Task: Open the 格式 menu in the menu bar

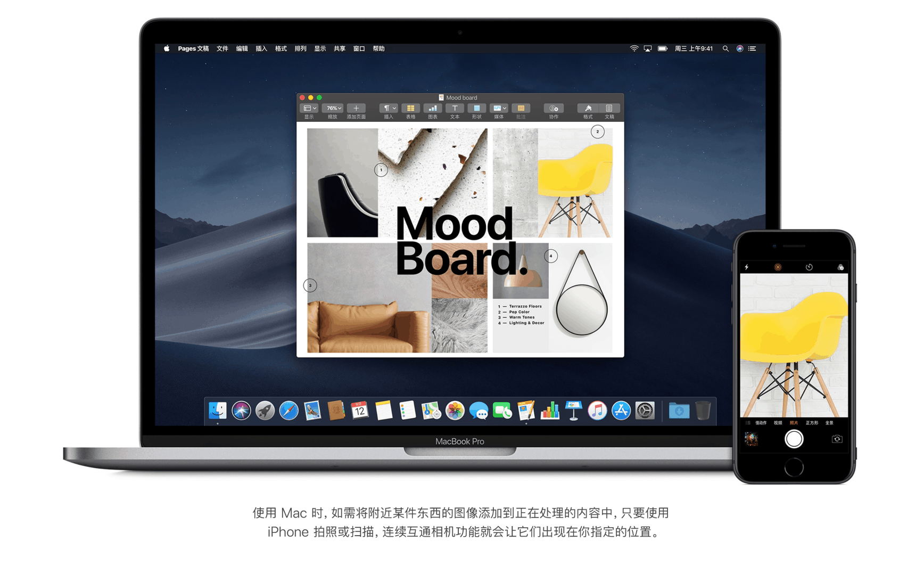Action: (x=281, y=48)
